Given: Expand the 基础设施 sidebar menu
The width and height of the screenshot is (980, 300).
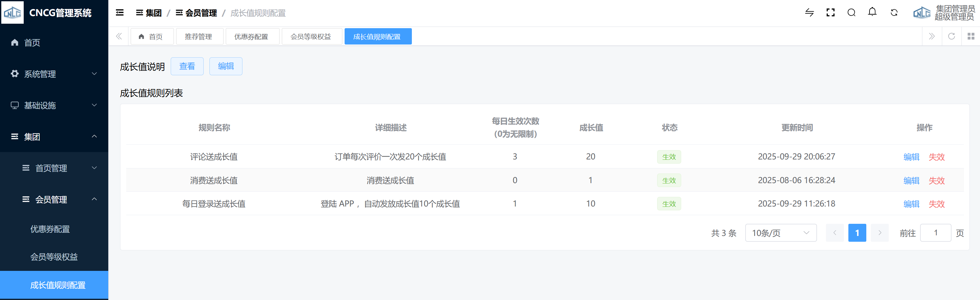Looking at the screenshot, I should coord(54,105).
